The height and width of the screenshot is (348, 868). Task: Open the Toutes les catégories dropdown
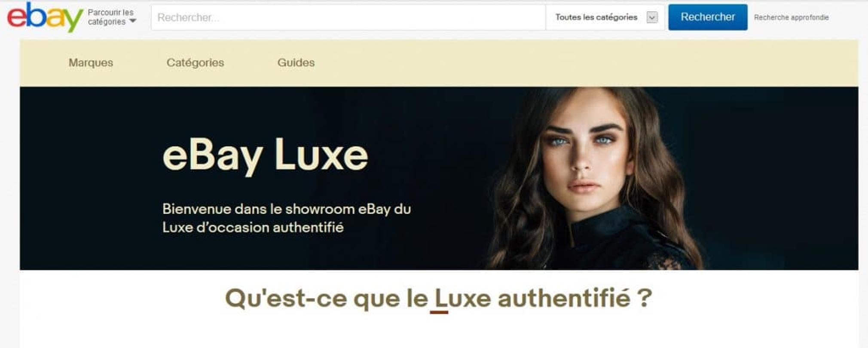[605, 18]
